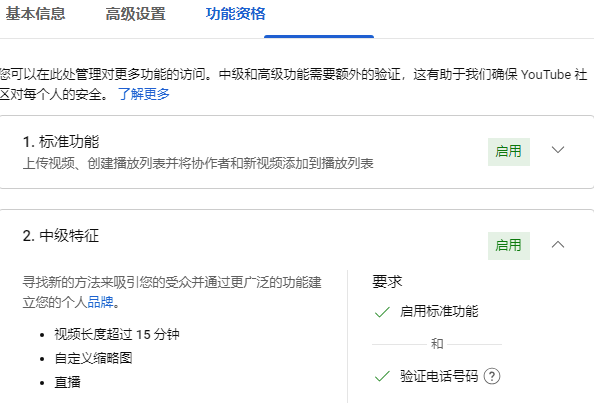Click the 启用 badge for 标准功能

point(508,152)
